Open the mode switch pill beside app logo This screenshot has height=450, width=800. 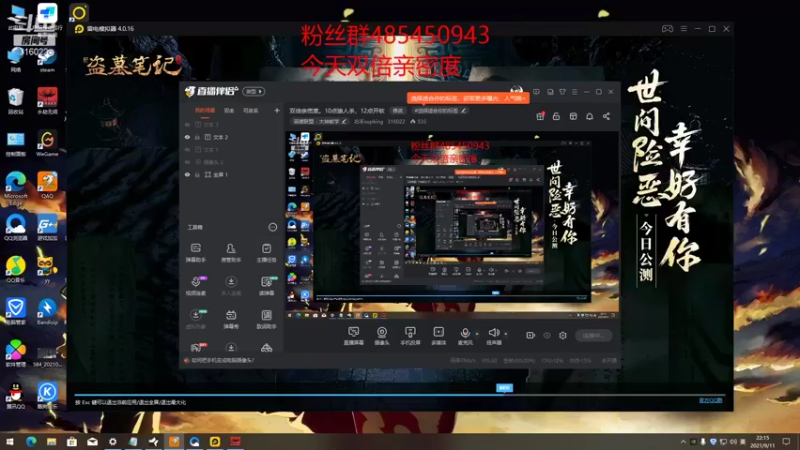254,91
